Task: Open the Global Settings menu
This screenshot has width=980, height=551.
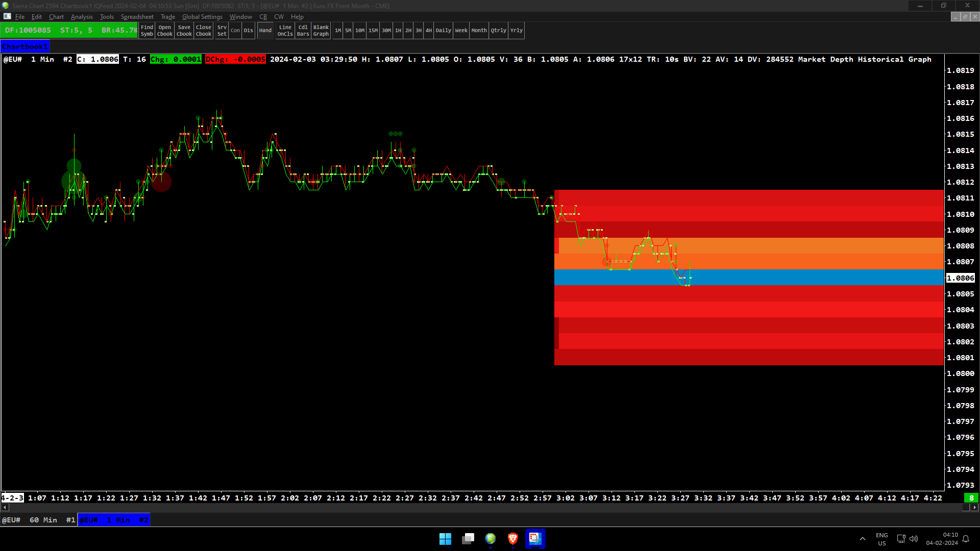Action: click(x=202, y=17)
